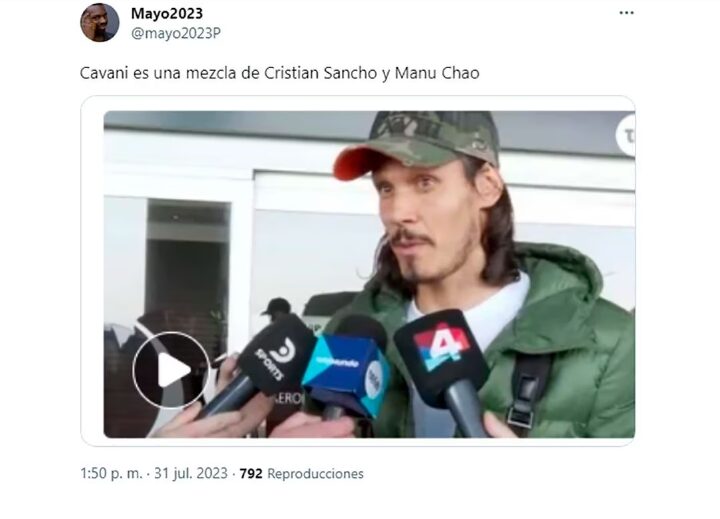
Task: Click the 1:50 p. m. timestamp
Action: coord(111,474)
